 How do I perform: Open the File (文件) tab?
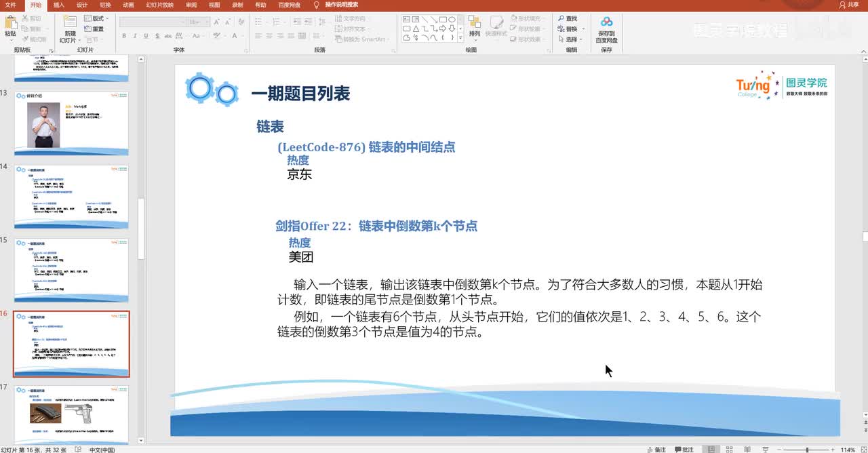(10, 5)
